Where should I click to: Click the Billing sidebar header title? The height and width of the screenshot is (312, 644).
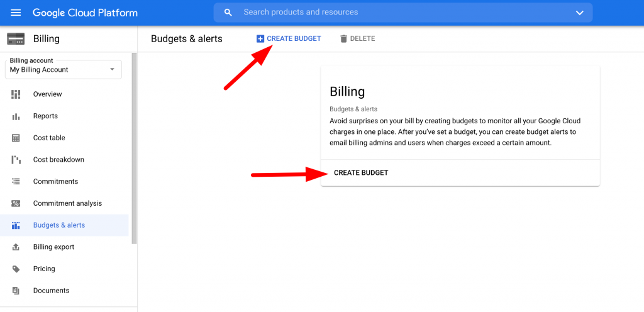point(47,39)
